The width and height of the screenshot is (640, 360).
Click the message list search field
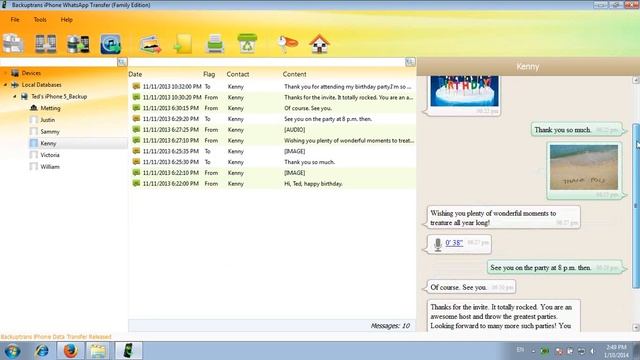click(267, 62)
